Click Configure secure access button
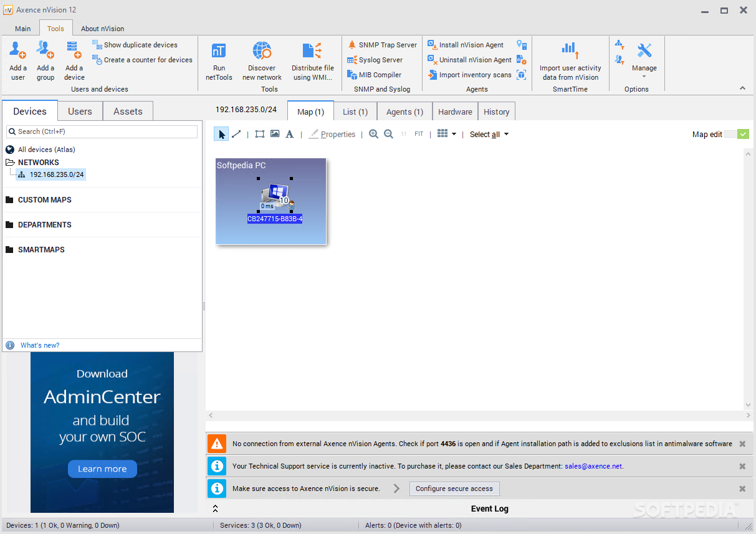This screenshot has height=534, width=756. (x=454, y=489)
